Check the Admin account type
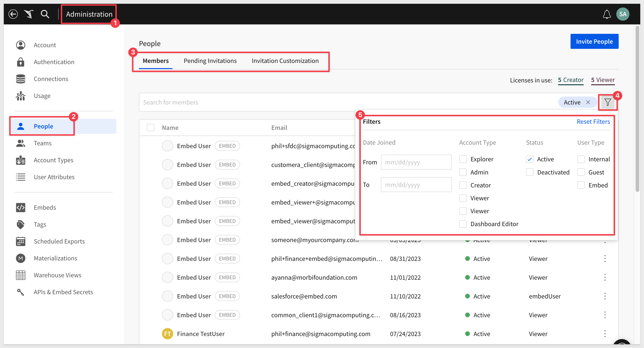Screen dimensions: 644x348 pos(463,172)
